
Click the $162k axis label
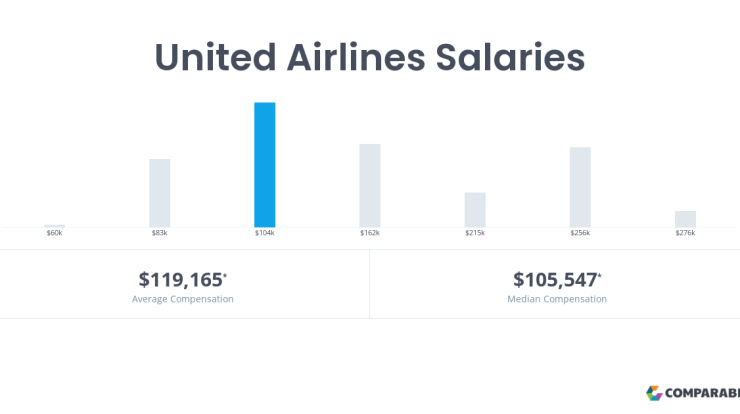click(370, 233)
